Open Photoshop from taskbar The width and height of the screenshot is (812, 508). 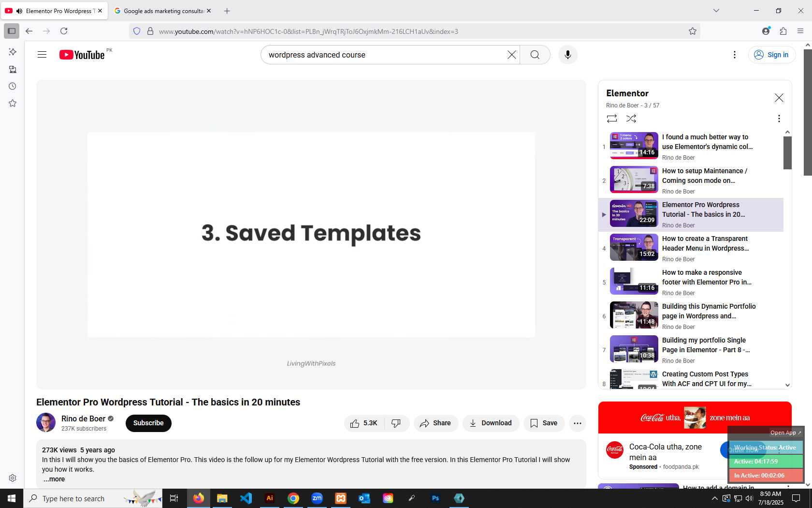[435, 498]
